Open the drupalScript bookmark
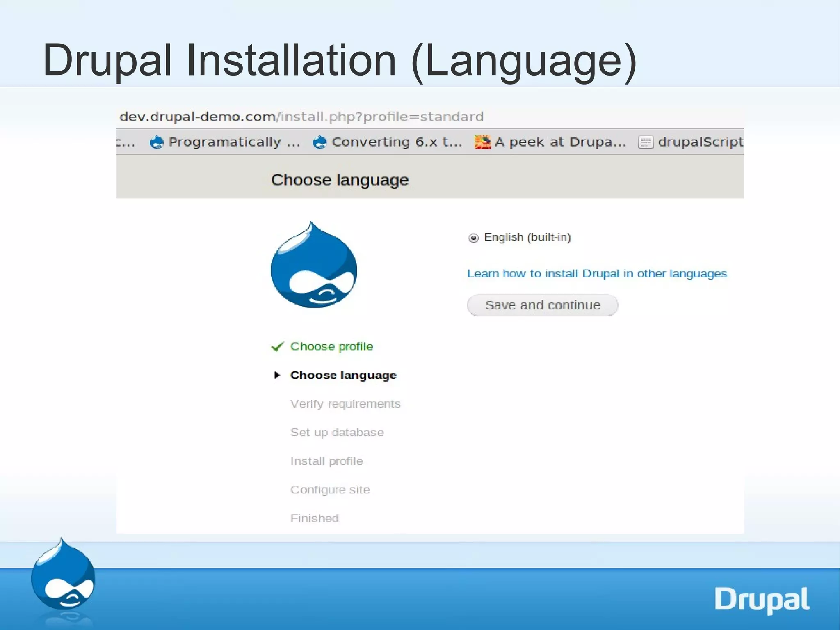This screenshot has height=630, width=840. [691, 142]
